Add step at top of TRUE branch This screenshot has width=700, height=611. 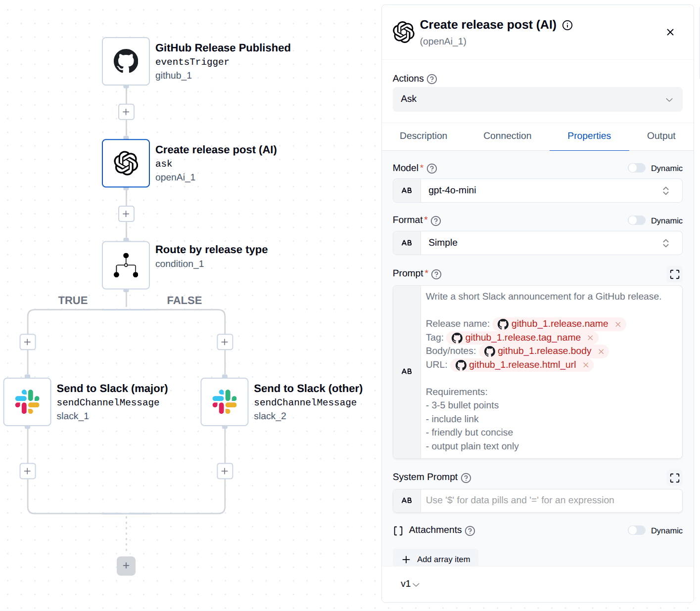coord(27,342)
